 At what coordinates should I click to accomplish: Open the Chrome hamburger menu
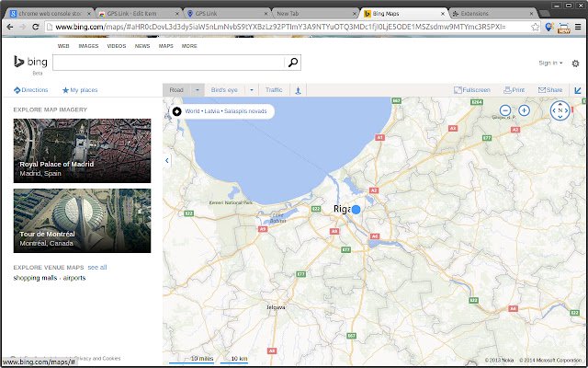pyautogui.click(x=578, y=27)
